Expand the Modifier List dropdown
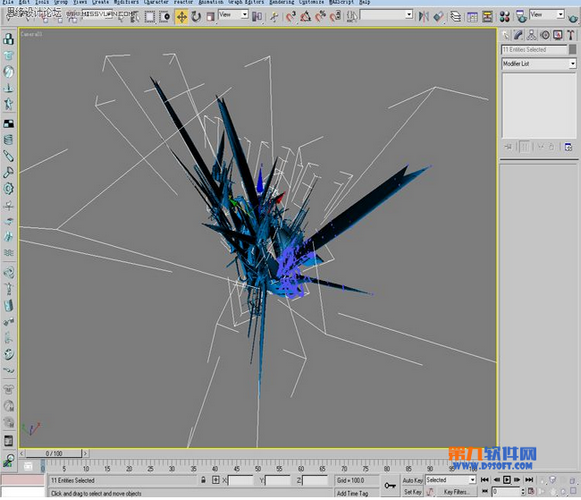 pos(539,64)
